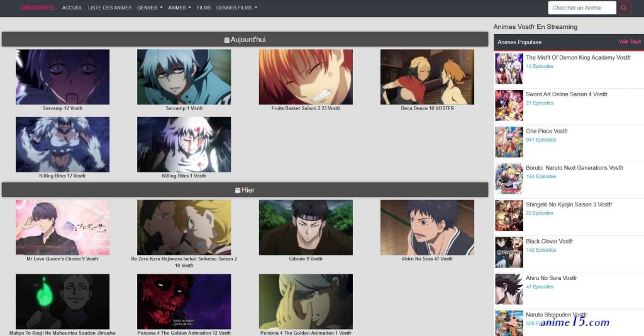This screenshot has width=644, height=336.
Task: Click 142 Episodes under Black Clover
Action: pos(541,250)
